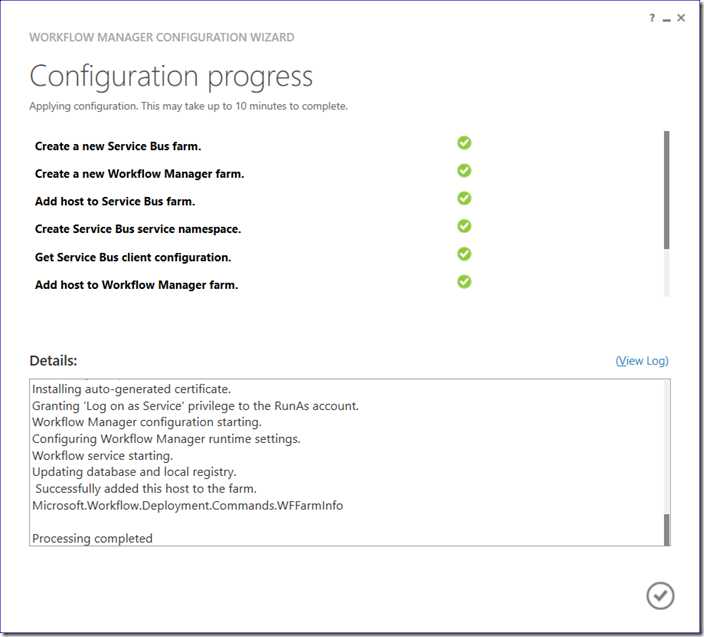Click the green check next to Create a new Service Bus farm

(x=464, y=143)
